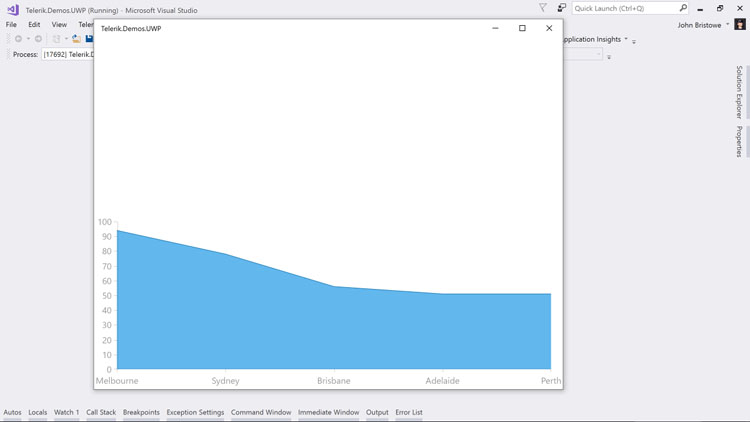Click the New Project toolbar icon
Image resolution: width=750 pixels, height=422 pixels.
pyautogui.click(x=56, y=39)
